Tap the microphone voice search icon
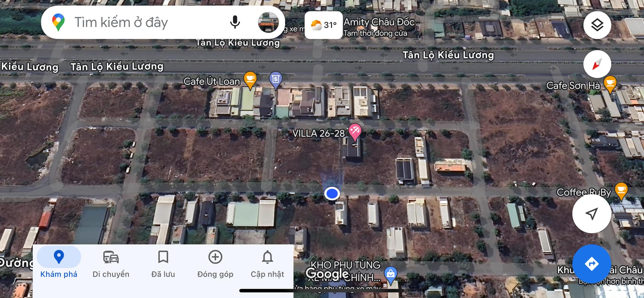 pyautogui.click(x=235, y=22)
